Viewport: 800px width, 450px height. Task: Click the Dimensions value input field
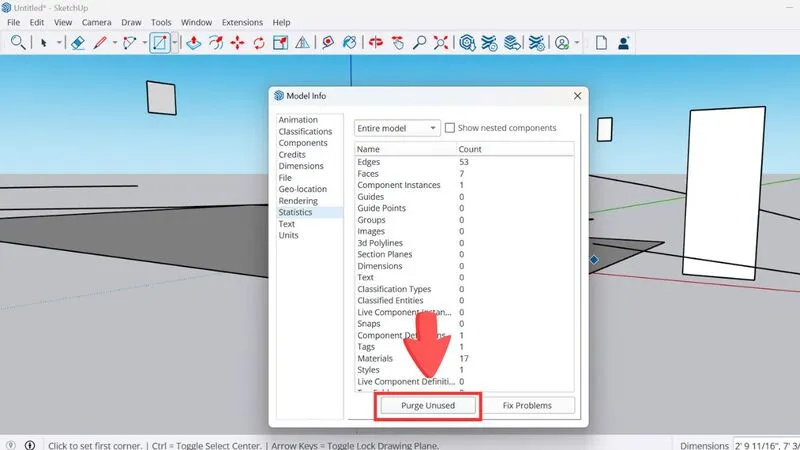pos(767,445)
